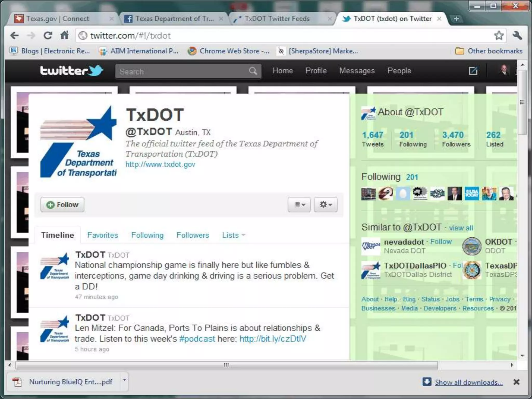532x399 pixels.
Task: Open Blogs | Electronic Re... bookmark
Action: [x=50, y=51]
